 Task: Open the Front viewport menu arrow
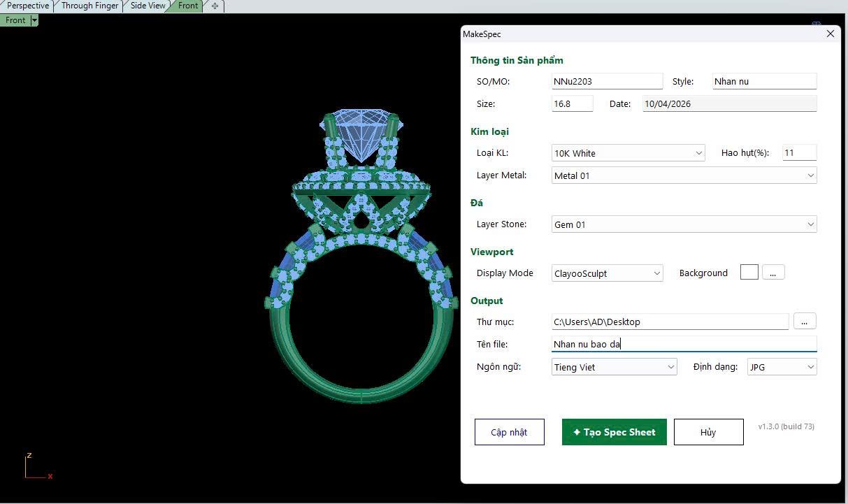coord(34,20)
